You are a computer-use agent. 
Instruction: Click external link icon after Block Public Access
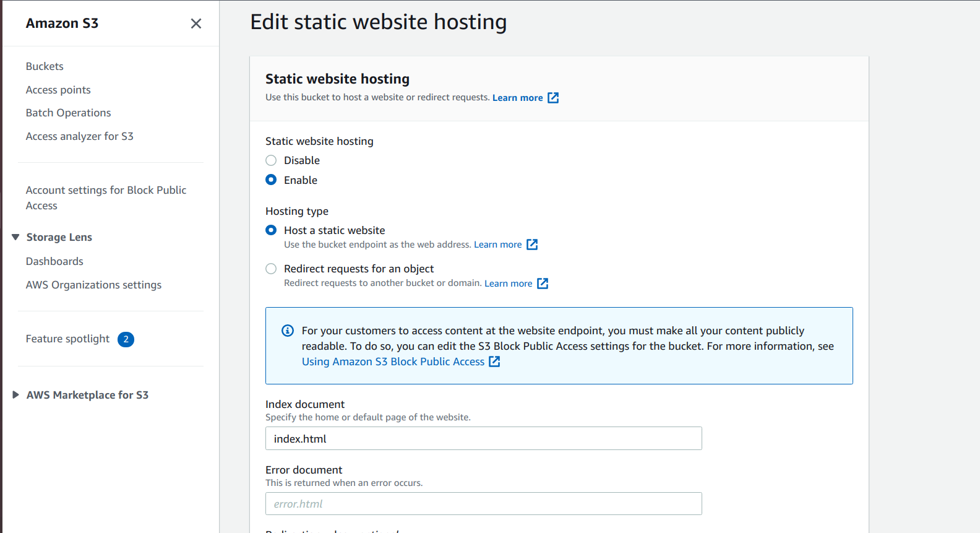click(x=494, y=362)
